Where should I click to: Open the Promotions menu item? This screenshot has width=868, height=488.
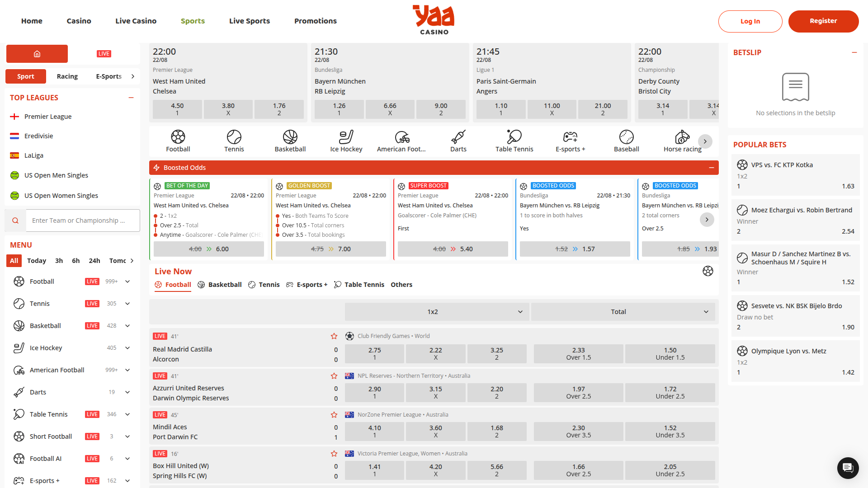click(315, 21)
